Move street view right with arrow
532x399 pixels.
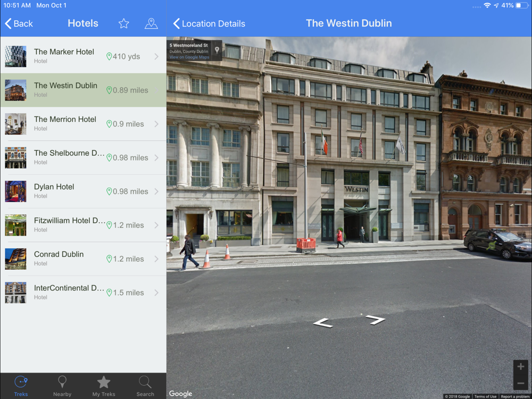(x=375, y=320)
